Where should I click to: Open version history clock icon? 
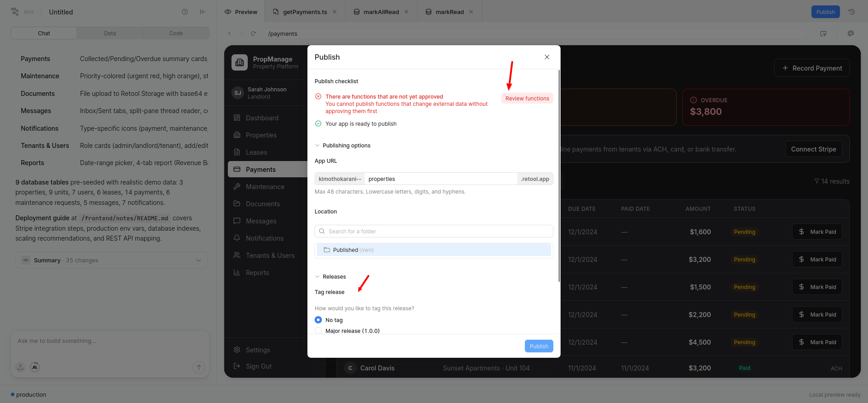pos(852,12)
